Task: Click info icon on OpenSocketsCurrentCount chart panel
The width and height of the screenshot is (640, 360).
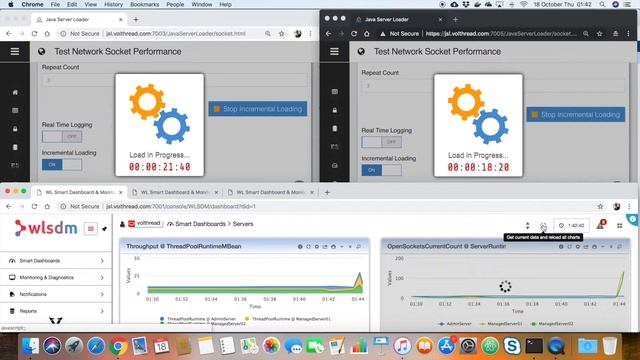Action: click(561, 247)
